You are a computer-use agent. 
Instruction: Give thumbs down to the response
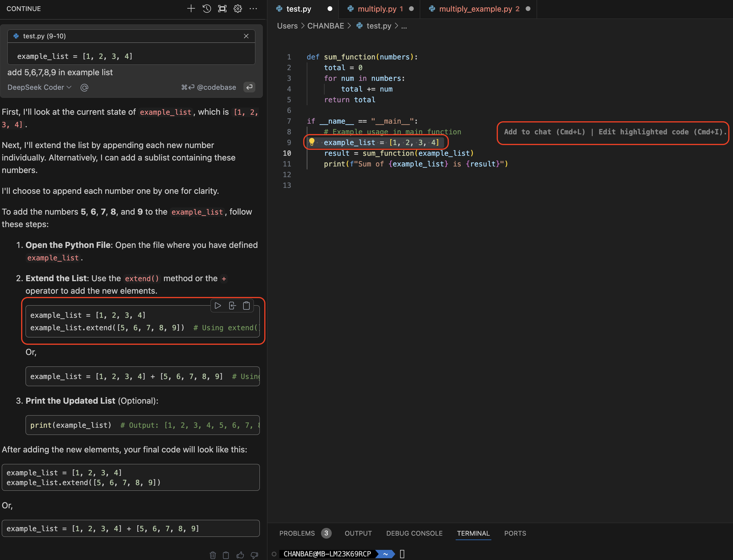click(x=254, y=555)
